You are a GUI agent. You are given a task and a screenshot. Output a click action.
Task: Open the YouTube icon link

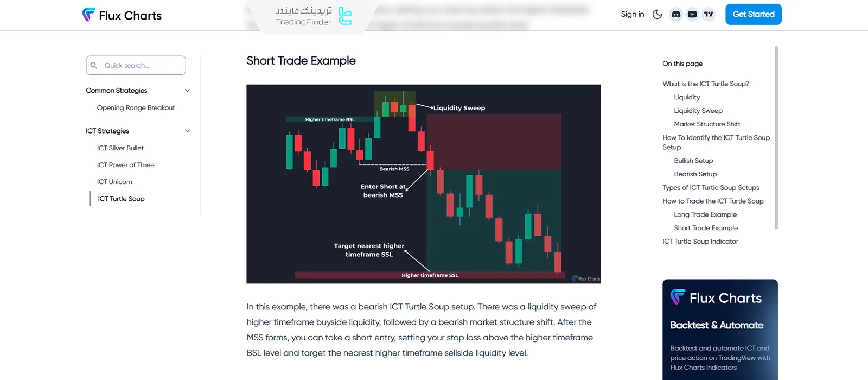point(692,15)
